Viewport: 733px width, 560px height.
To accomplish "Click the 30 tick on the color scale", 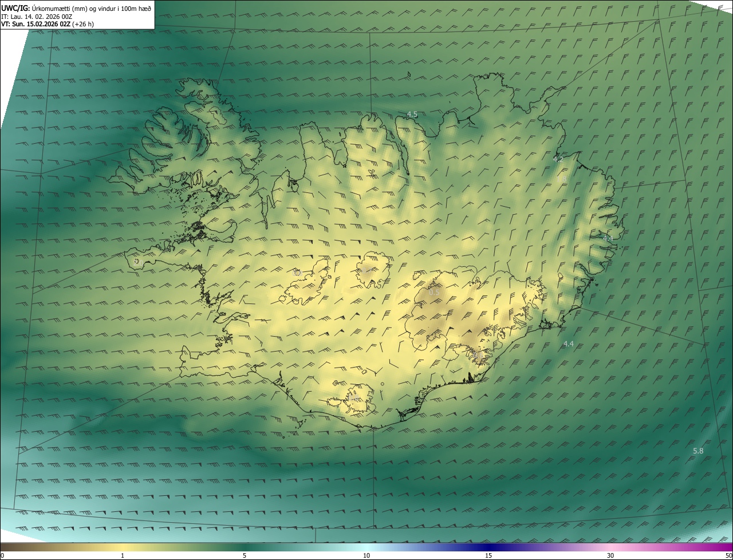I will click(x=610, y=555).
